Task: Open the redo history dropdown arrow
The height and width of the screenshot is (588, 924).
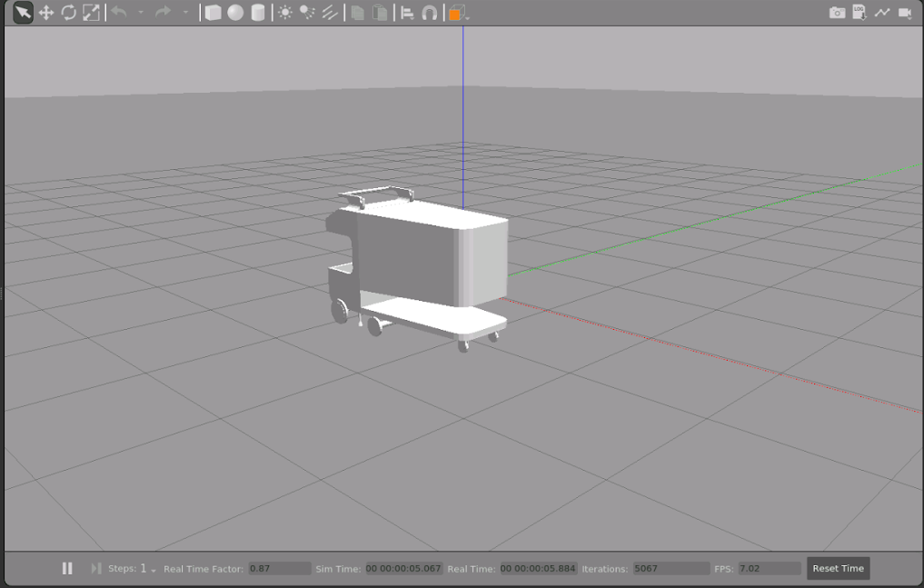Action: point(186,13)
